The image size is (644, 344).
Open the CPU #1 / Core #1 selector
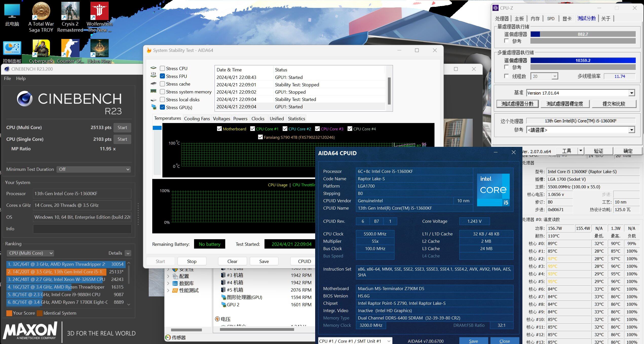tap(355, 341)
